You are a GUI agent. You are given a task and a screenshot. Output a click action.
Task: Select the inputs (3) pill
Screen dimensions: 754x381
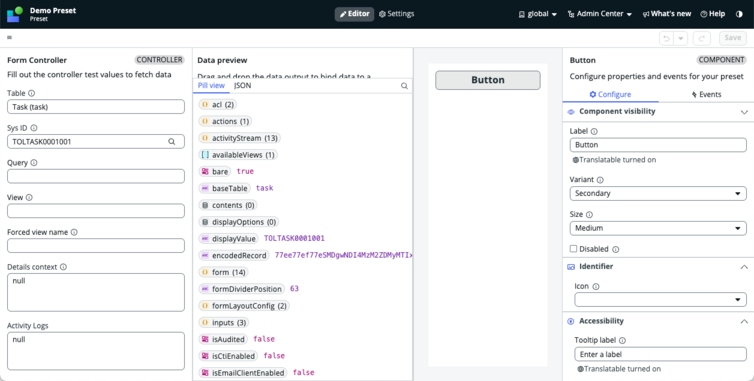coord(224,323)
